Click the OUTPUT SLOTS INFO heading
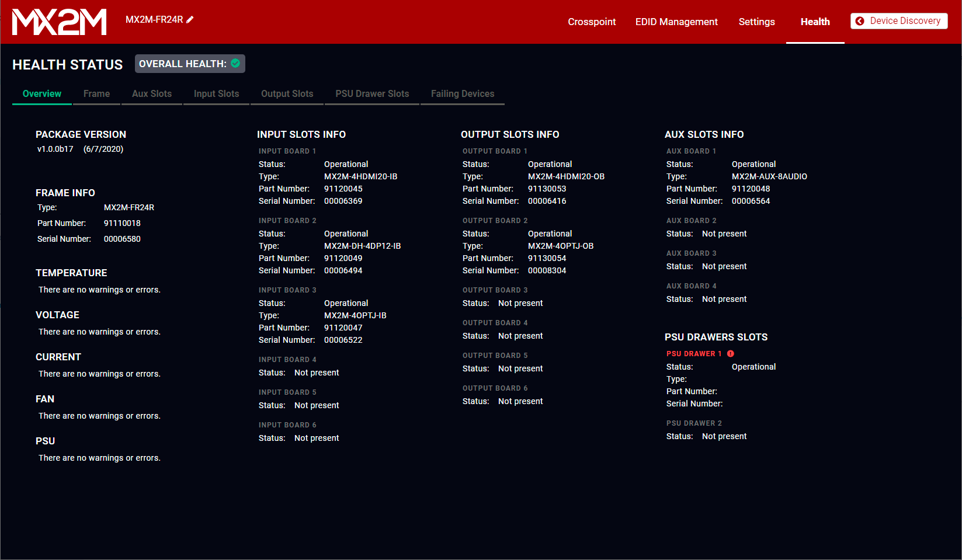The width and height of the screenshot is (962, 560). [510, 134]
